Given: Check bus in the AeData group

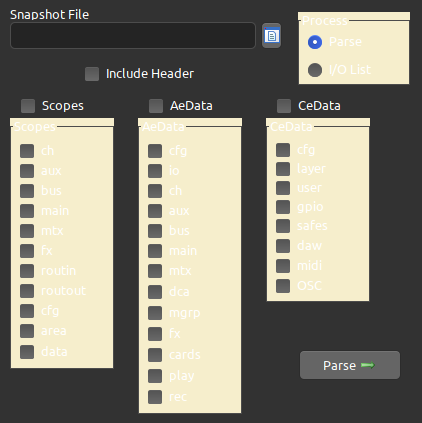Looking at the screenshot, I should (155, 231).
